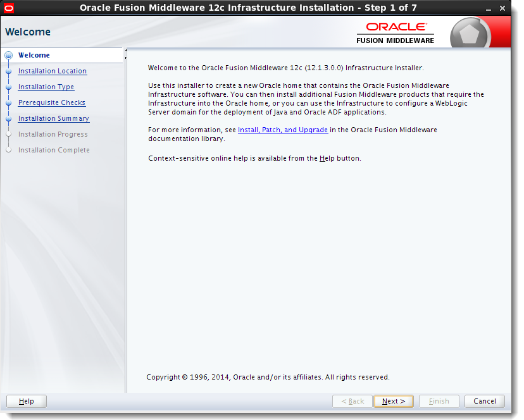The image size is (524, 420).
Task: Click the Installation Complete step bullet
Action: [x=9, y=151]
